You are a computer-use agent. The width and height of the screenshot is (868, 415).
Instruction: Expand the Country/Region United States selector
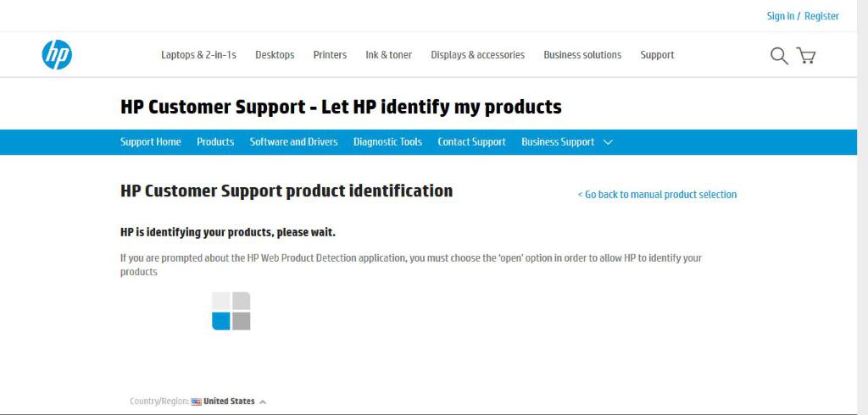[x=229, y=401]
